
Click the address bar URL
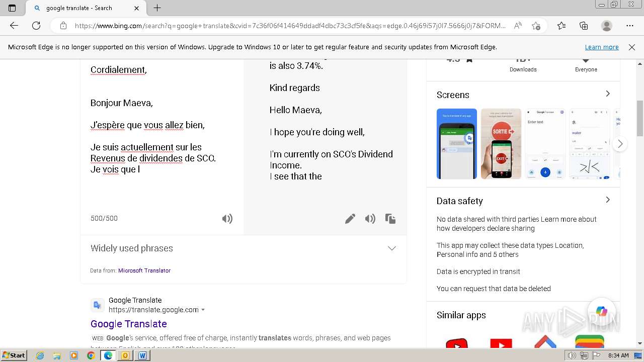290,26
